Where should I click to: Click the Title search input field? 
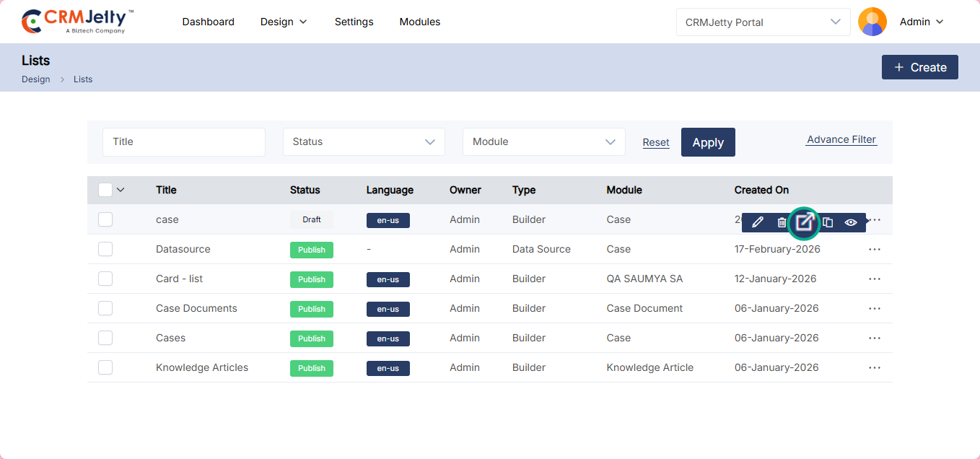point(184,142)
